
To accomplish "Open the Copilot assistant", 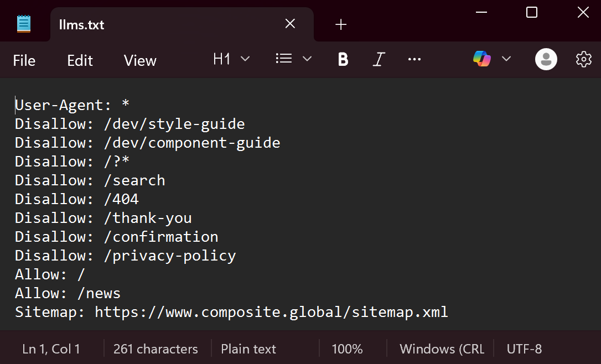I will tap(481, 59).
